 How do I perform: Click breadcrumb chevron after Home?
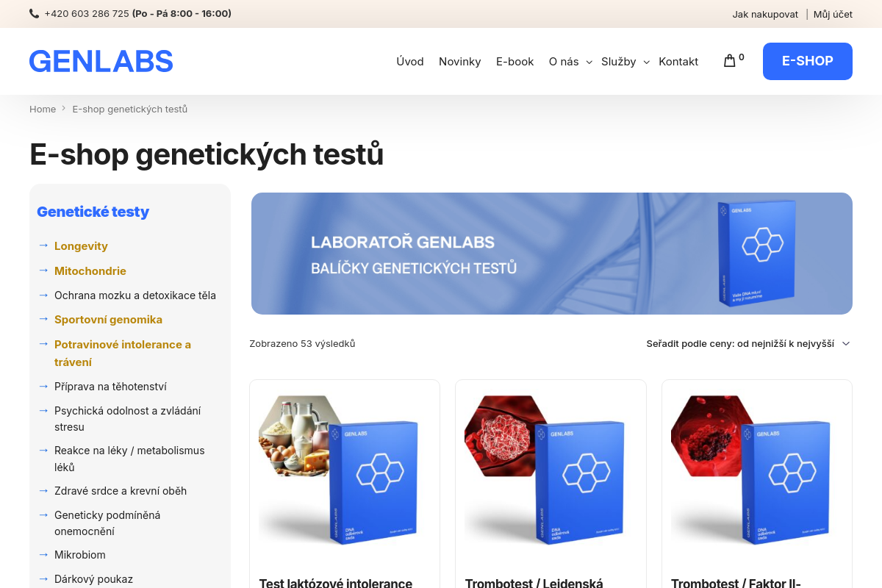click(64, 109)
